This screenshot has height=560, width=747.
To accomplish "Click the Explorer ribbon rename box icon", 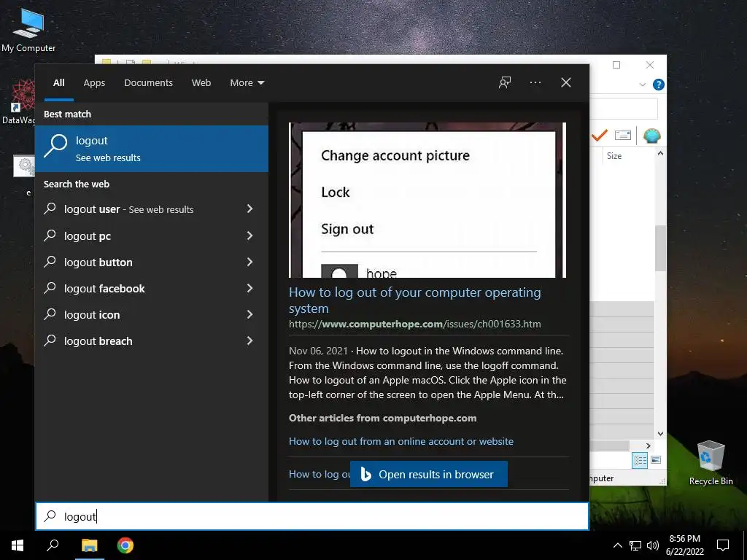I will [x=623, y=135].
